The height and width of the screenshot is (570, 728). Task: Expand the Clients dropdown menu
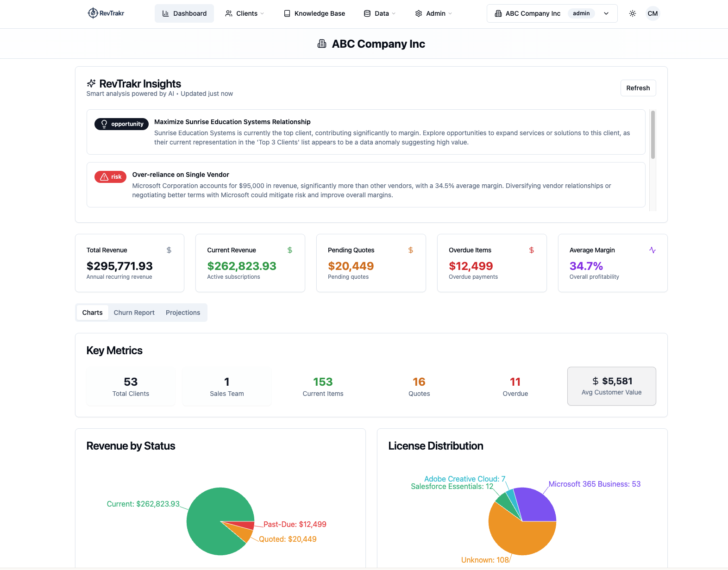click(x=245, y=13)
